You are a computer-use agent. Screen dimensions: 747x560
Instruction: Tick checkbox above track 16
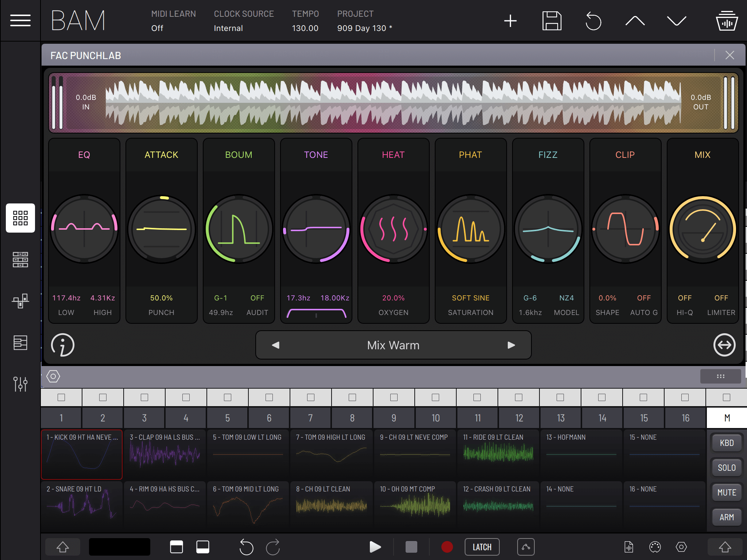(685, 397)
